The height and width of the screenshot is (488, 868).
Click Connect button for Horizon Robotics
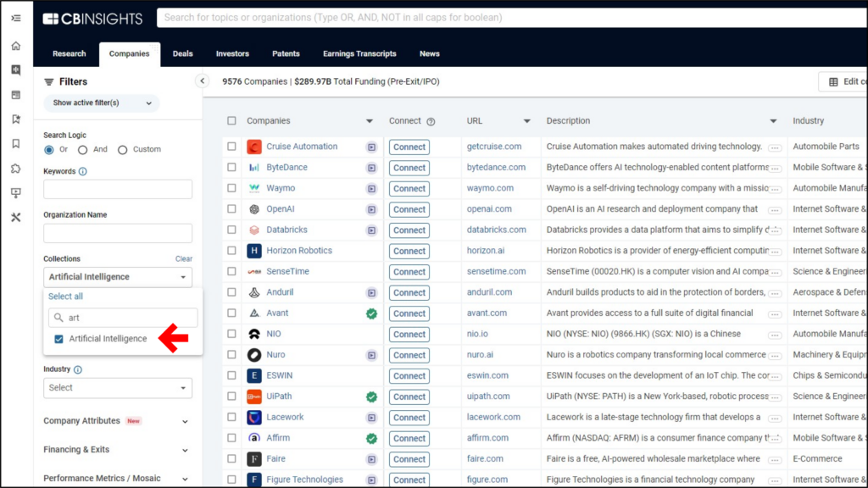tap(409, 251)
